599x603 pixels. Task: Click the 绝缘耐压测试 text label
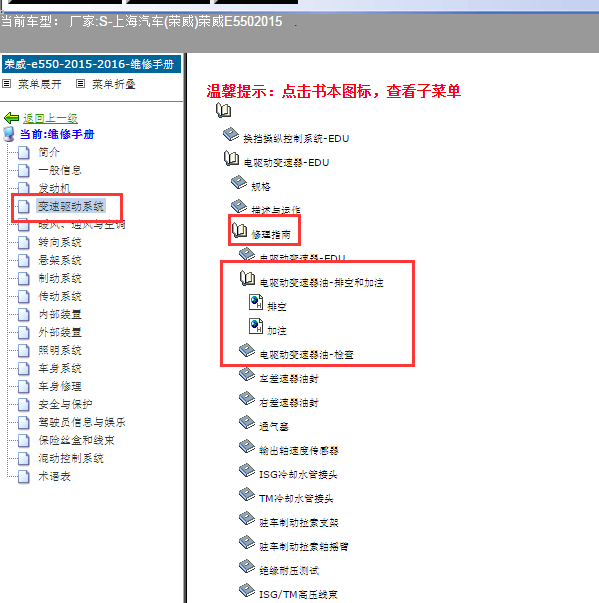289,570
